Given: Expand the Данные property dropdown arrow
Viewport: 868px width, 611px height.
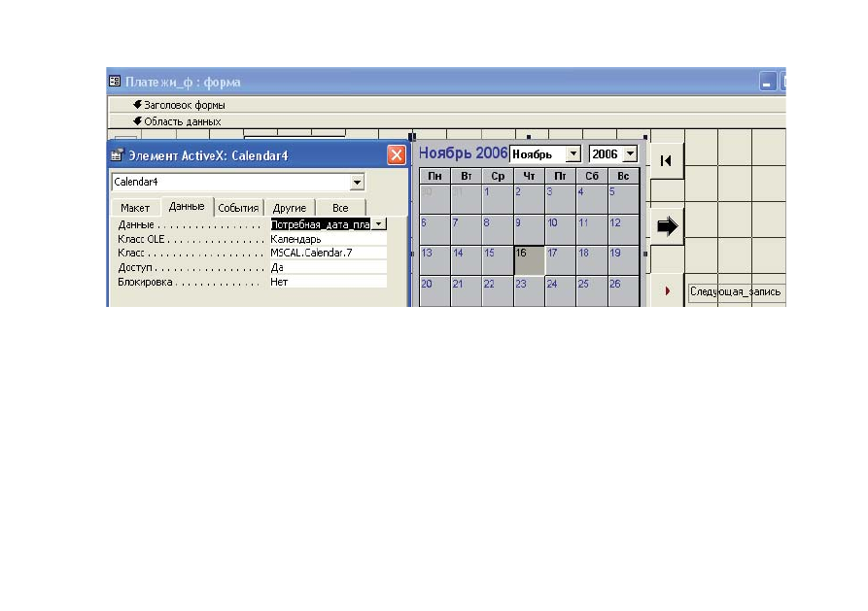Looking at the screenshot, I should pyautogui.click(x=379, y=224).
